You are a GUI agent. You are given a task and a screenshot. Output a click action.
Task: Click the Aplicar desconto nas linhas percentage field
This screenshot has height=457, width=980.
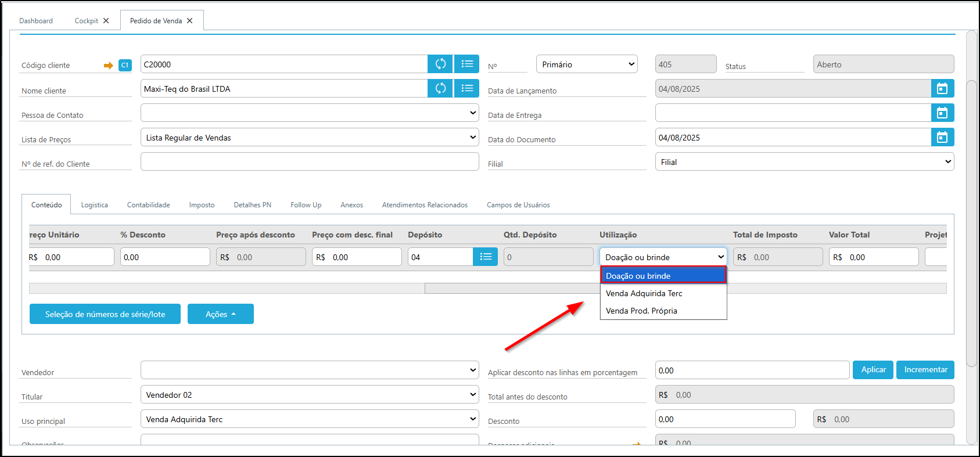pyautogui.click(x=752, y=370)
